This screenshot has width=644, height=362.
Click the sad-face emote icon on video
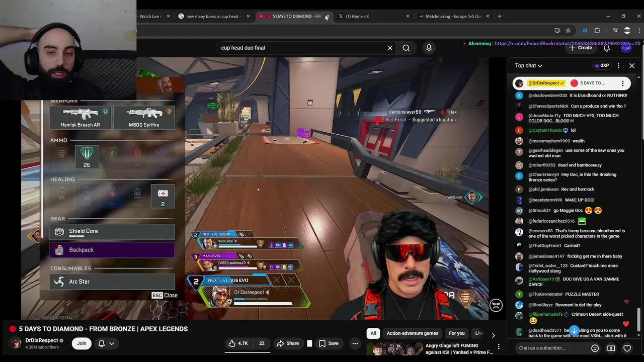[496, 305]
